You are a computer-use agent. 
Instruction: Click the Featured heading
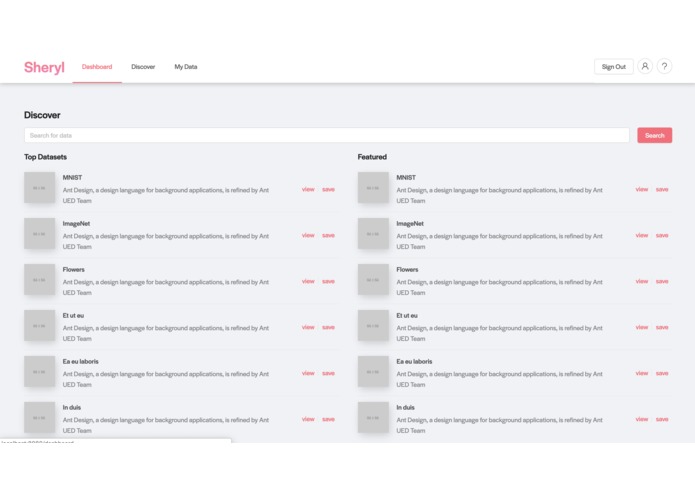pyautogui.click(x=372, y=157)
